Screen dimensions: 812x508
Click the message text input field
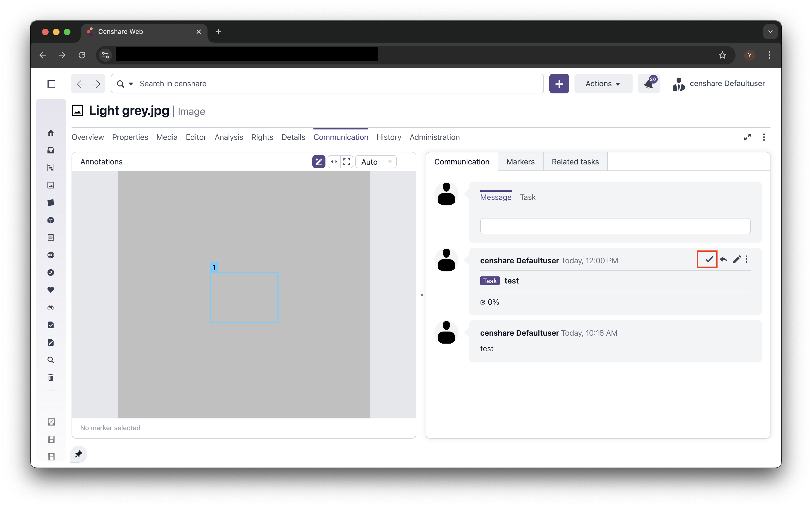pyautogui.click(x=615, y=226)
